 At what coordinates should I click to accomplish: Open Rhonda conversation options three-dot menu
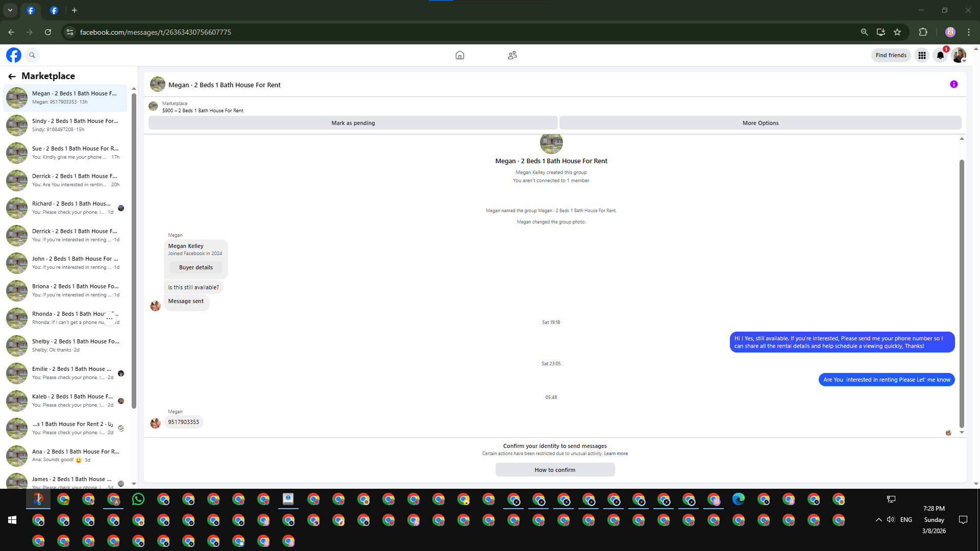pyautogui.click(x=109, y=318)
